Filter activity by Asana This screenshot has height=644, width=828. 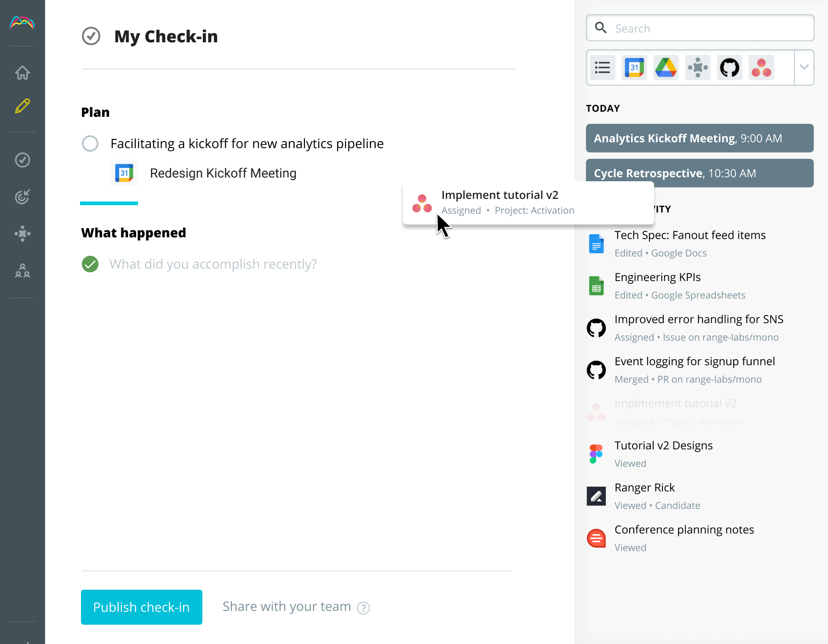[761, 67]
